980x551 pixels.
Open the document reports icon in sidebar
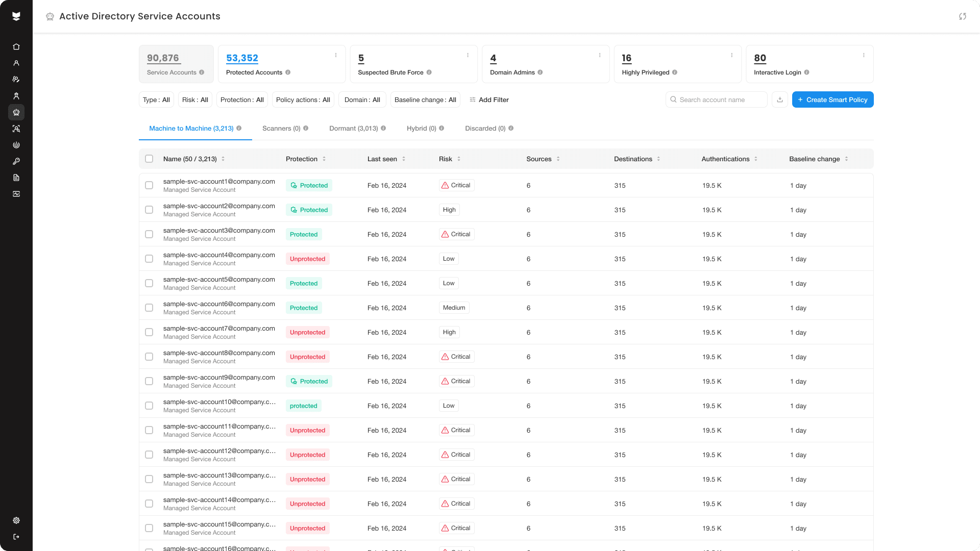click(16, 178)
